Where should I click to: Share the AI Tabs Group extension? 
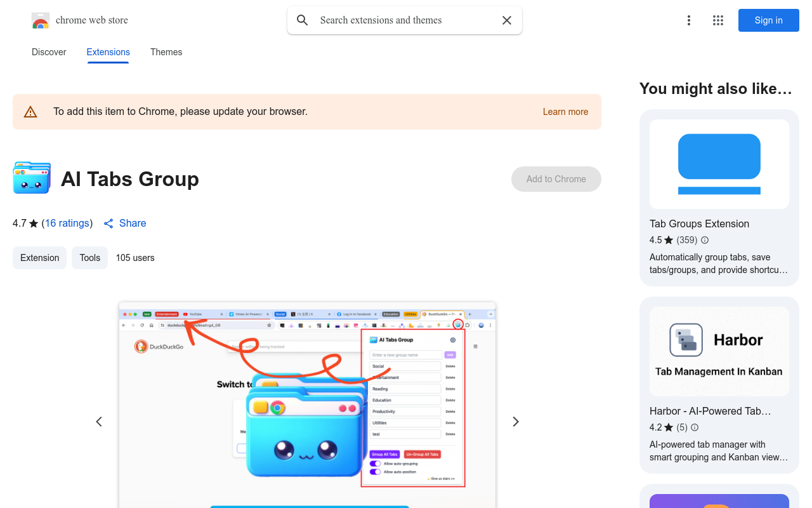click(x=124, y=223)
